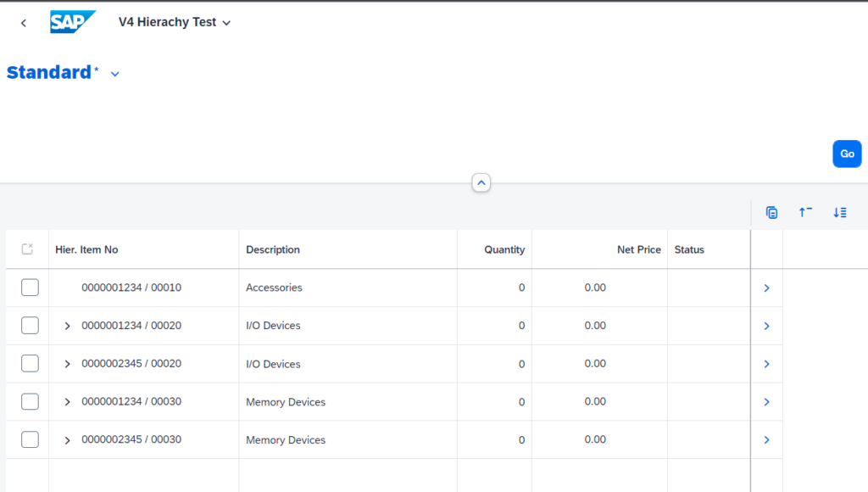The height and width of the screenshot is (492, 868).
Task: Open details of the Accessories row via chevron
Action: click(766, 288)
